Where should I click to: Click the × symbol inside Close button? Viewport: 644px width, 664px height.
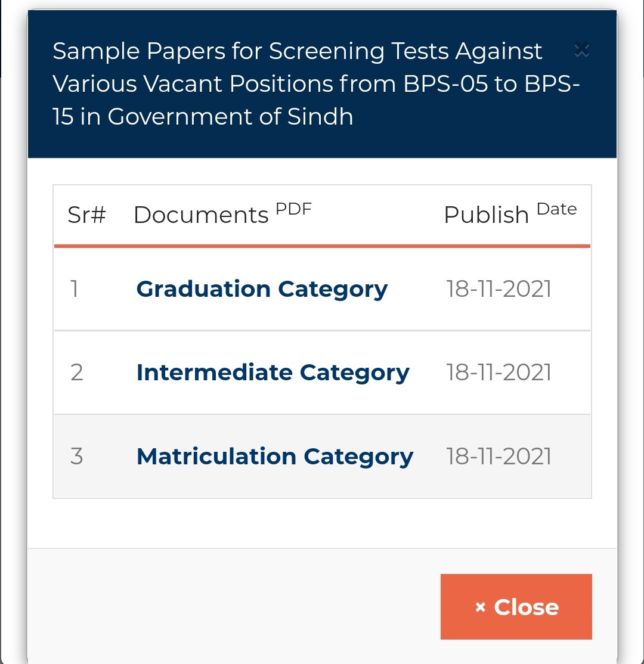pyautogui.click(x=481, y=607)
